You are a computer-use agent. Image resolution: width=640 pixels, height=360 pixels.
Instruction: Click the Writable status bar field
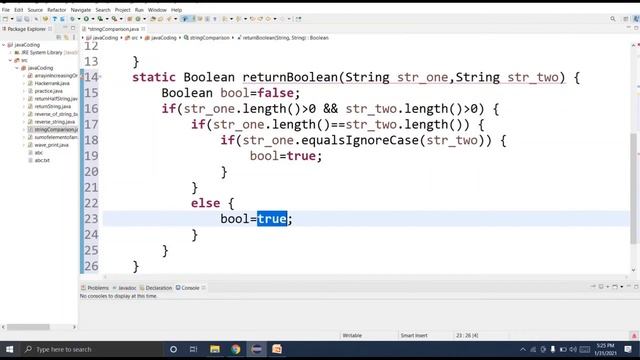(352, 336)
